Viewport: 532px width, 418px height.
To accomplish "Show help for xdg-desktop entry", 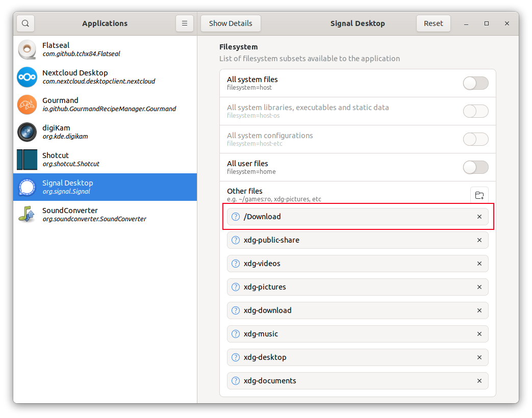I will coord(236,357).
